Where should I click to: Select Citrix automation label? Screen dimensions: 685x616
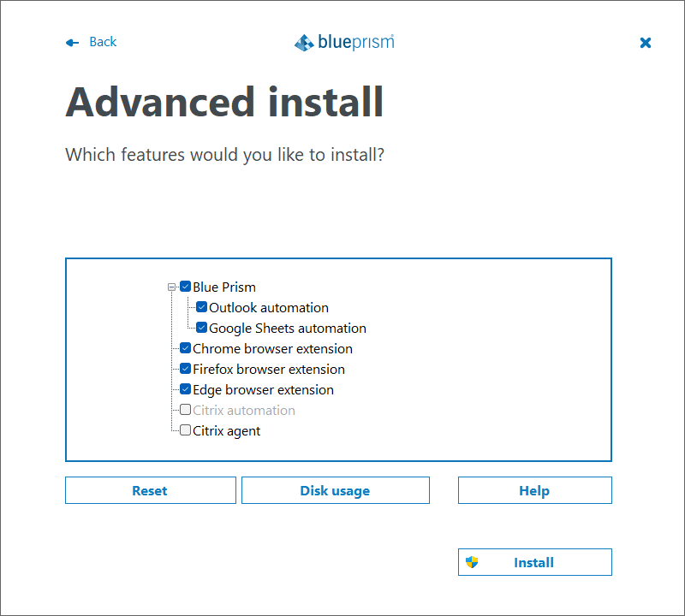(244, 411)
